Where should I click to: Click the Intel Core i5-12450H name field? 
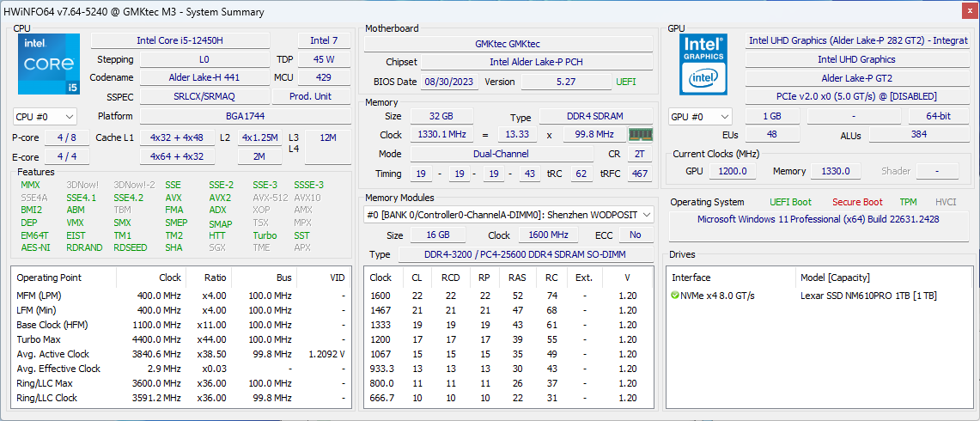point(180,41)
